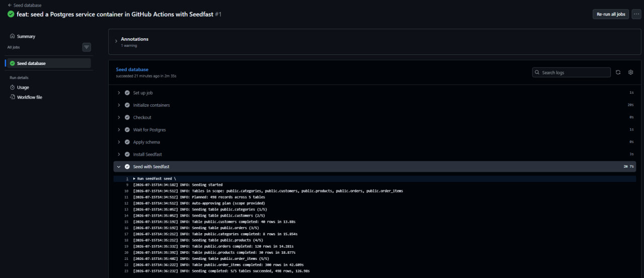The width and height of the screenshot is (644, 278).
Task: Click the 1 warning annotation text
Action: tap(129, 46)
